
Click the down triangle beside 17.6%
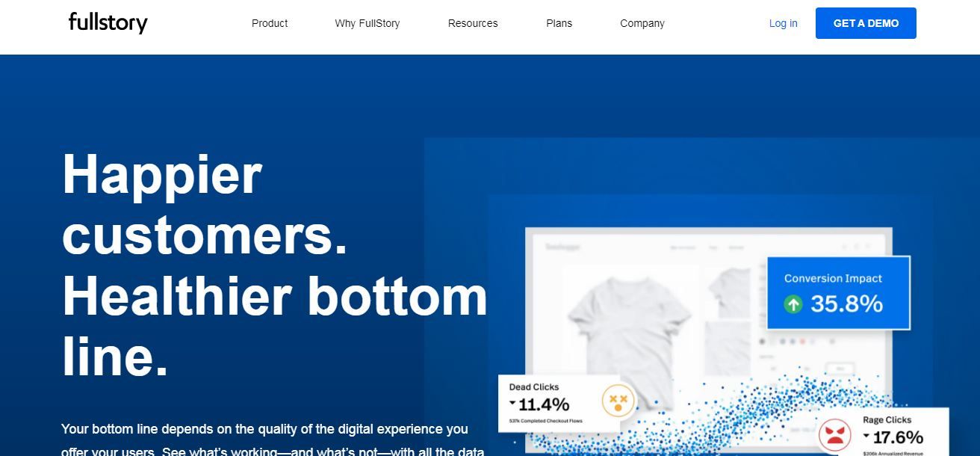point(866,436)
